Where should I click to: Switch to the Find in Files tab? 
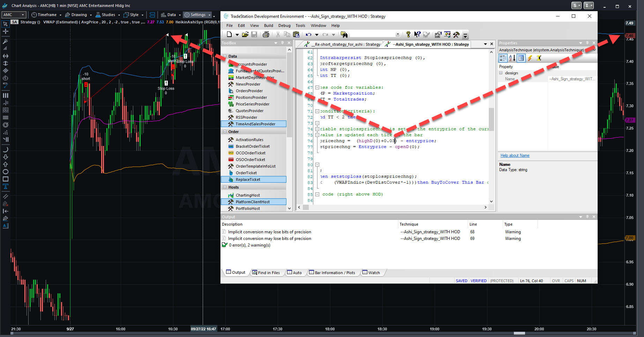(x=266, y=273)
